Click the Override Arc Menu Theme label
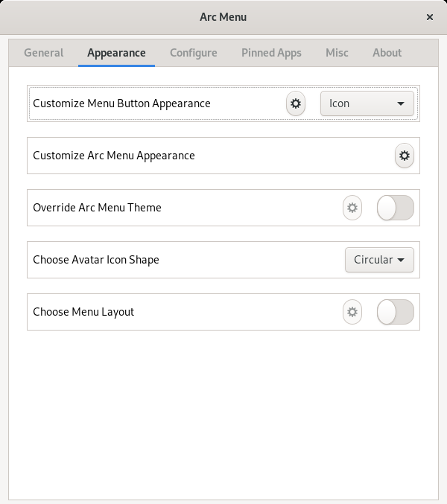 click(x=97, y=208)
